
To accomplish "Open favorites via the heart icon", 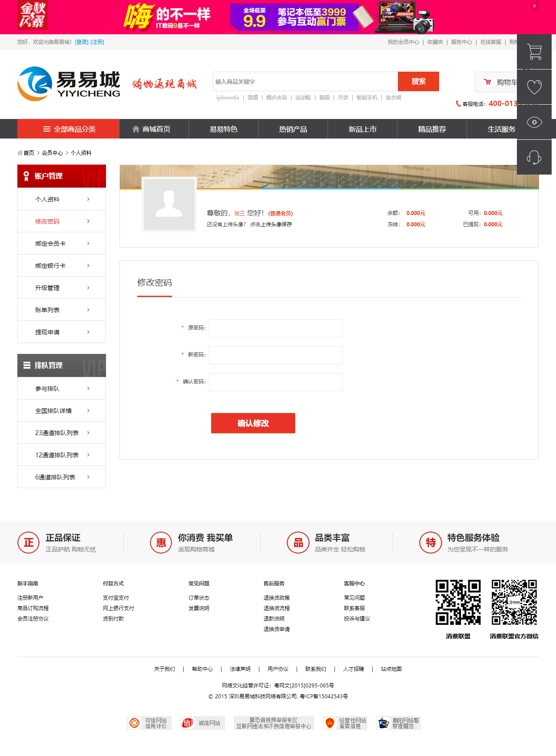I will 534,87.
